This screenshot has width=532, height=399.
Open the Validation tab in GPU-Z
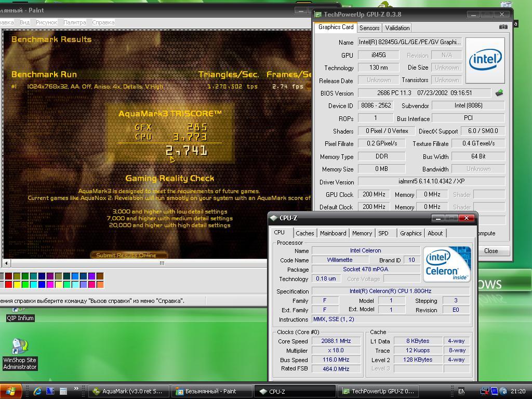(397, 28)
